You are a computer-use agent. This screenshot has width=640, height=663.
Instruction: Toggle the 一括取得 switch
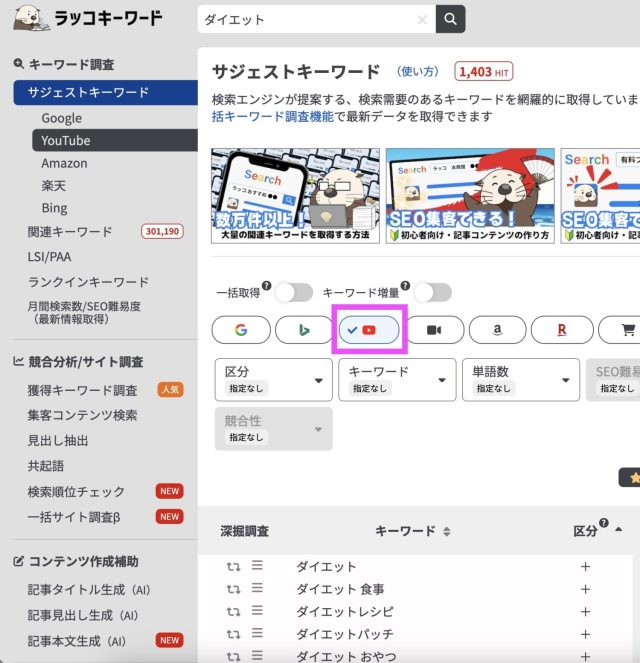tap(294, 292)
